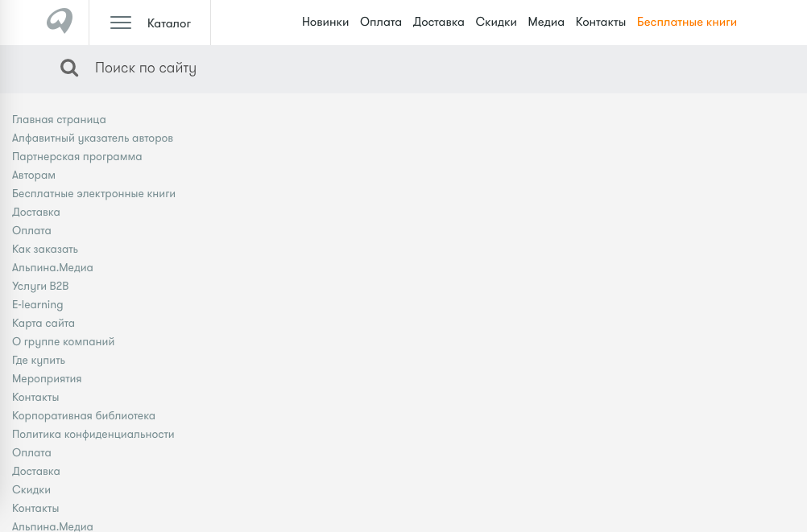Image resolution: width=807 pixels, height=532 pixels.
Task: Click Контакты in the top navigation
Action: [x=600, y=22]
